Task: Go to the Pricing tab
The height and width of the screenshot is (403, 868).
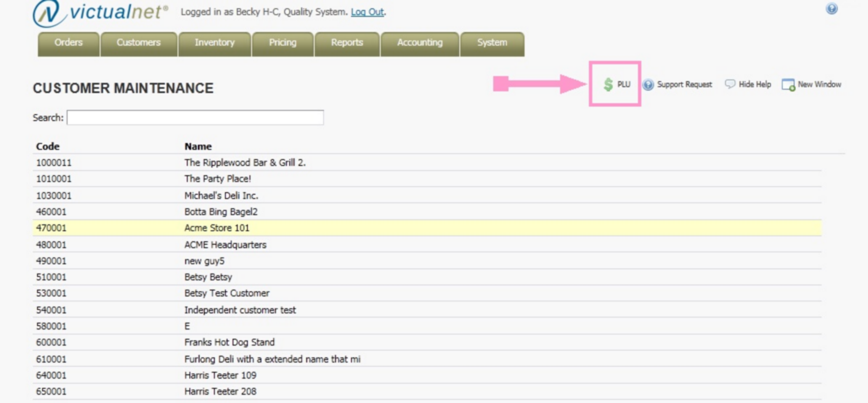Action: tap(282, 43)
